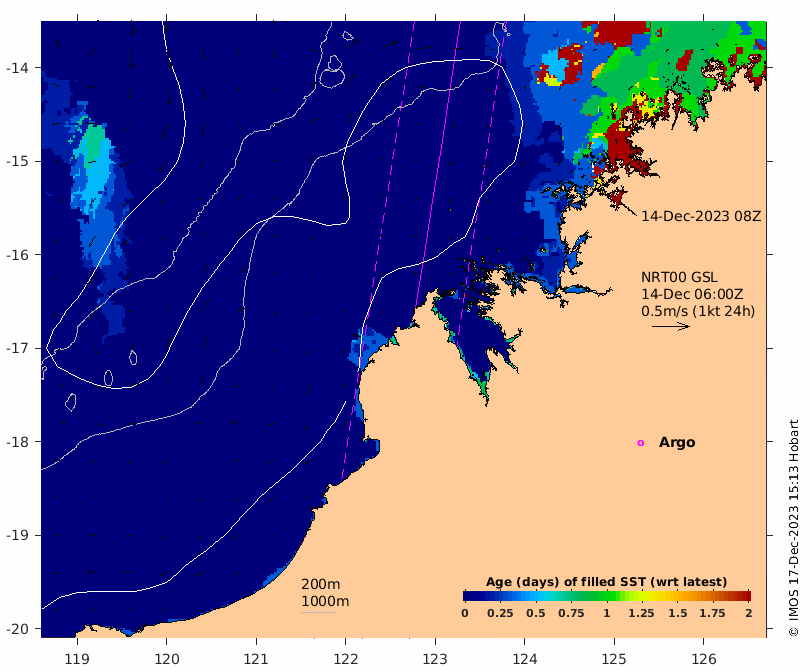This screenshot has height=672, width=810.
Task: Click the longitude axis label '120'
Action: tap(167, 659)
